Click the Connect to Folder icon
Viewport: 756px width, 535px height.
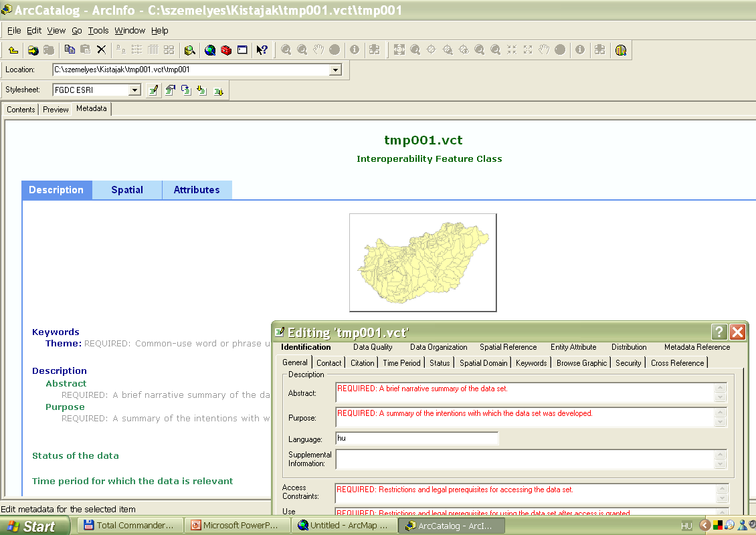pos(33,49)
